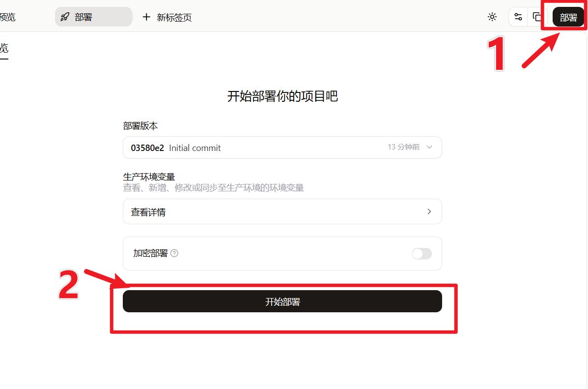Switch to the 部署 tab

coord(93,17)
